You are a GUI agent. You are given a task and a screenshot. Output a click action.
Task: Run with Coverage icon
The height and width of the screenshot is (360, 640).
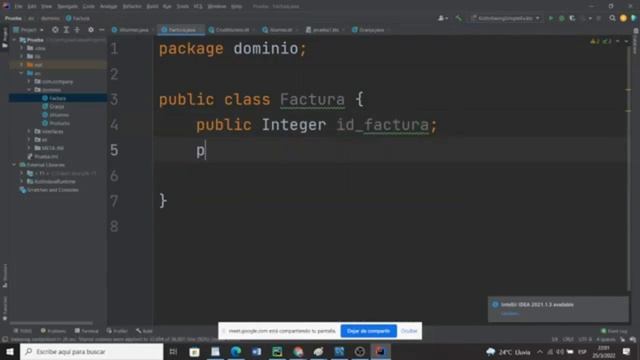pos(573,18)
